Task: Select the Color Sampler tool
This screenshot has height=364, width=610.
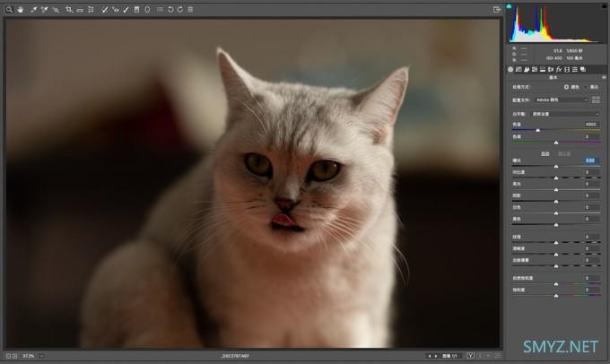Action: (x=44, y=9)
